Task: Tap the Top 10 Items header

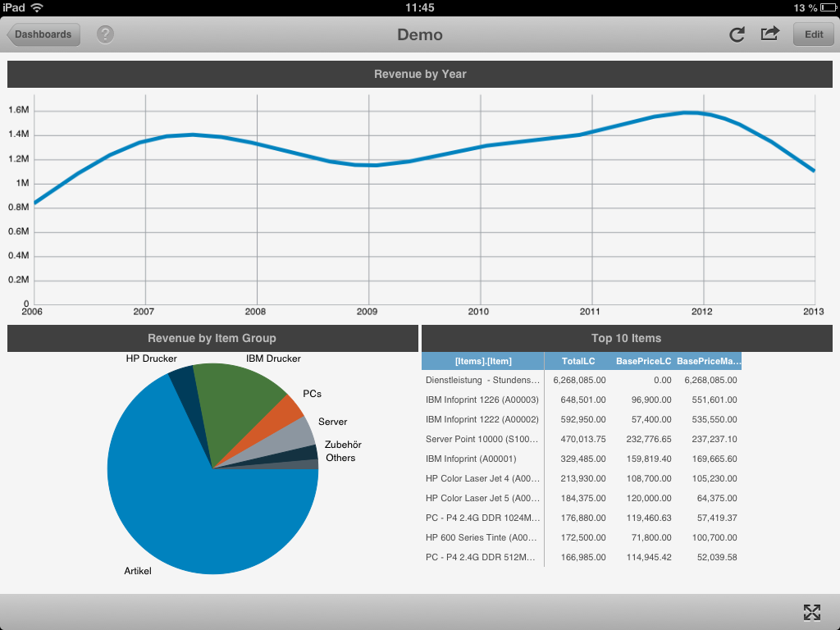Action: tap(627, 338)
